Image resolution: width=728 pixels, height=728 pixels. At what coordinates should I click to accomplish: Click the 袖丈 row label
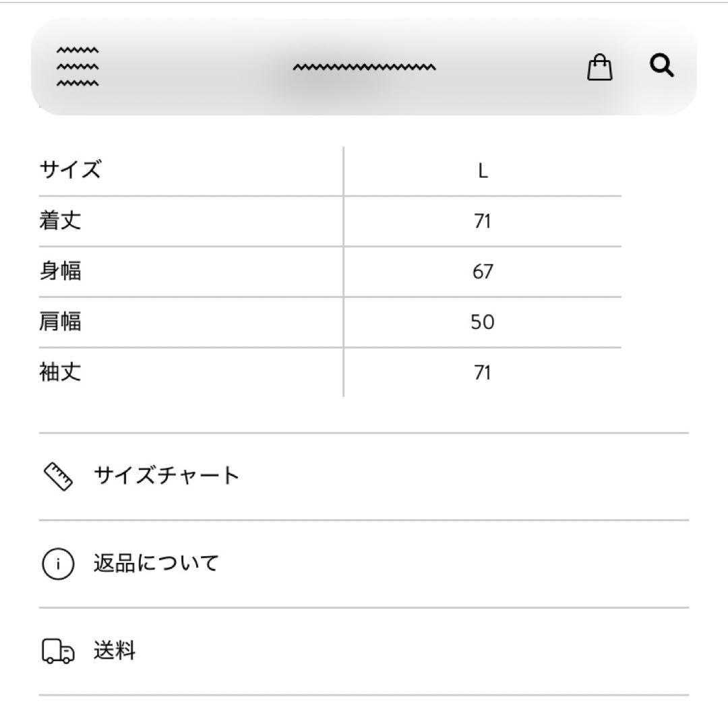point(61,373)
